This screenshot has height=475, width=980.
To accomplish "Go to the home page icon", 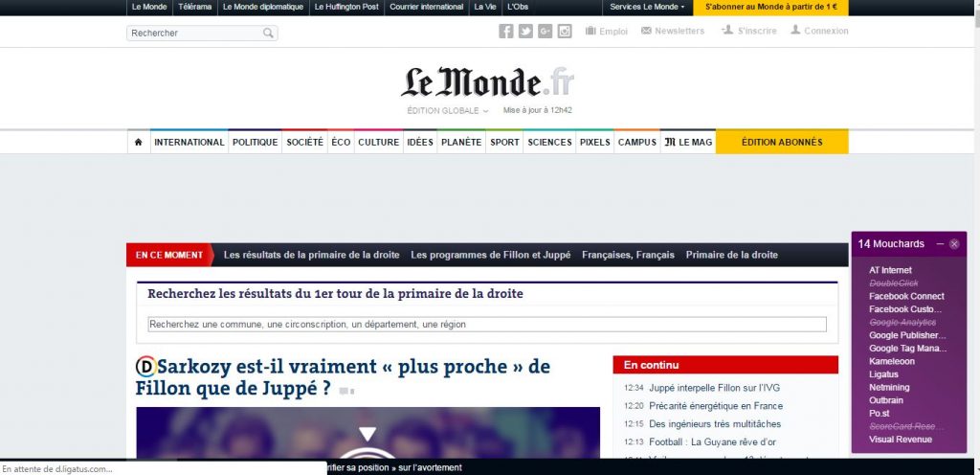I will click(x=138, y=143).
